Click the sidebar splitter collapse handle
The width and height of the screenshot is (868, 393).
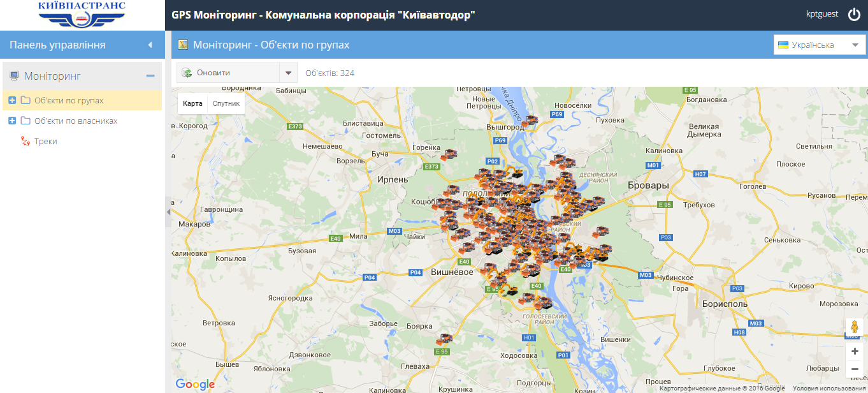pyautogui.click(x=168, y=212)
